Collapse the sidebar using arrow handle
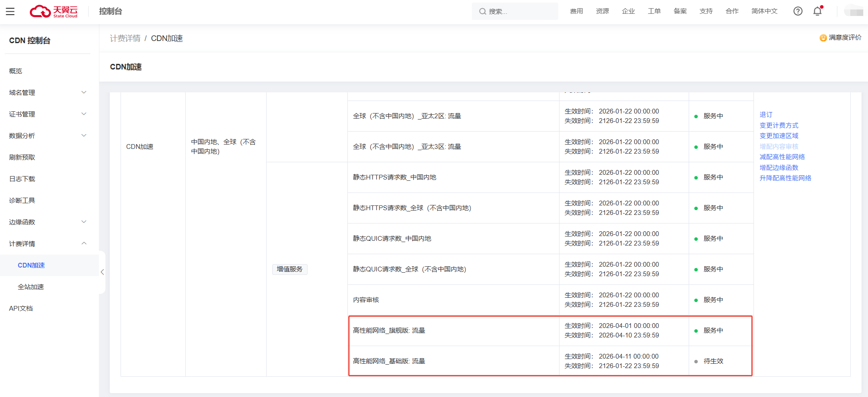The width and height of the screenshot is (868, 397). [102, 272]
